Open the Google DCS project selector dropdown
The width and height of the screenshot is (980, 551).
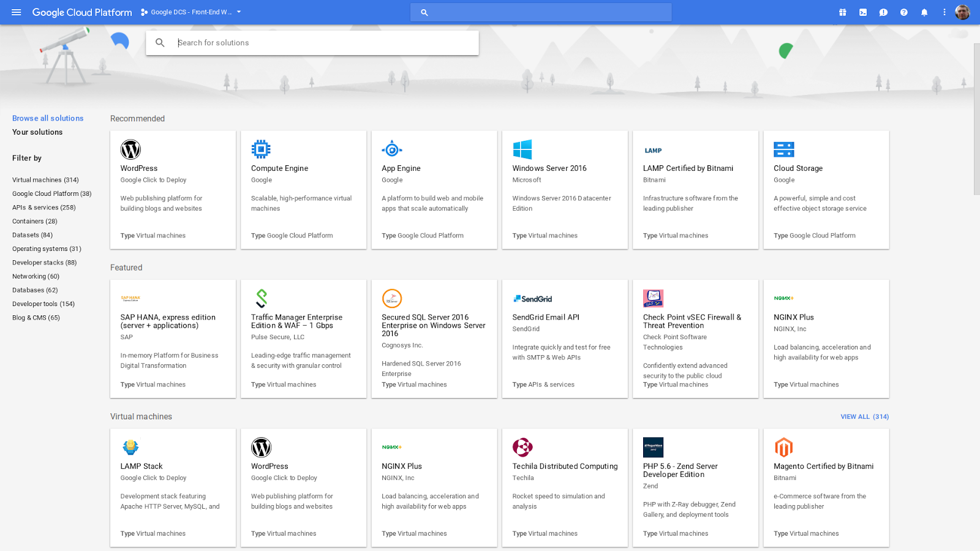tap(190, 12)
